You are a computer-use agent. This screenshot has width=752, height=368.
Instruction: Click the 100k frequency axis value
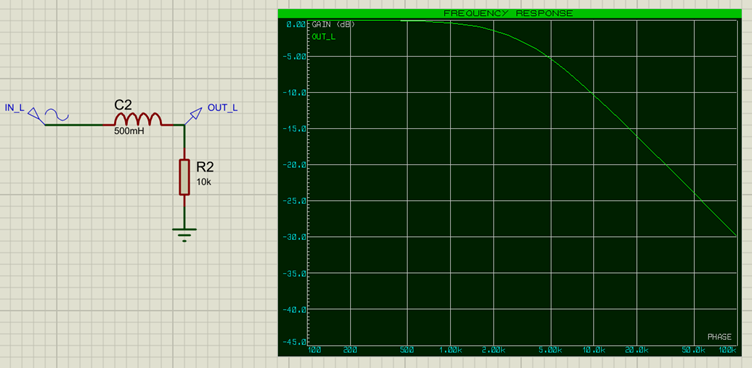(x=728, y=350)
